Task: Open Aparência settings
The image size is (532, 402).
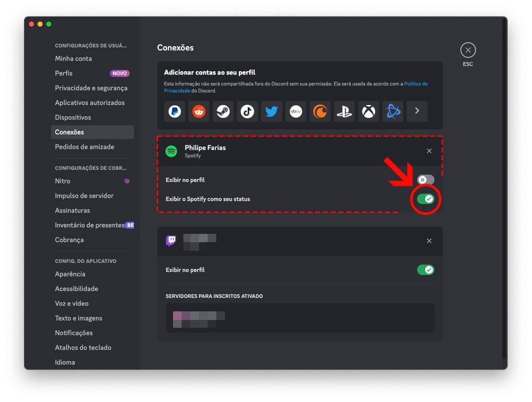Action: pyautogui.click(x=92, y=274)
